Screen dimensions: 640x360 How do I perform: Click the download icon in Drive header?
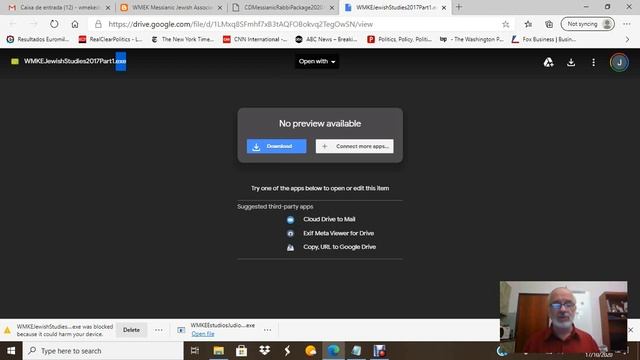[x=571, y=62]
